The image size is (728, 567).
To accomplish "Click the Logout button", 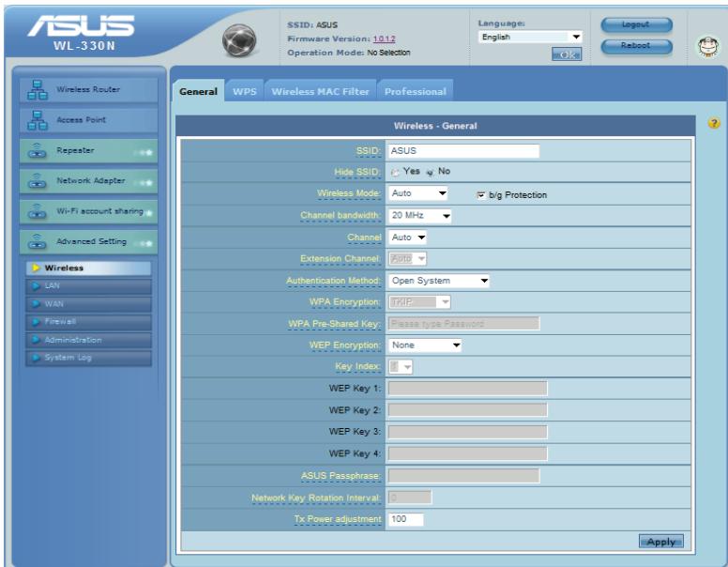I will [x=637, y=24].
